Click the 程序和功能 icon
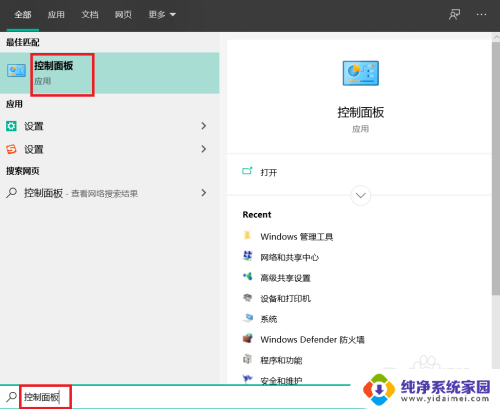This screenshot has width=500, height=409. (247, 359)
